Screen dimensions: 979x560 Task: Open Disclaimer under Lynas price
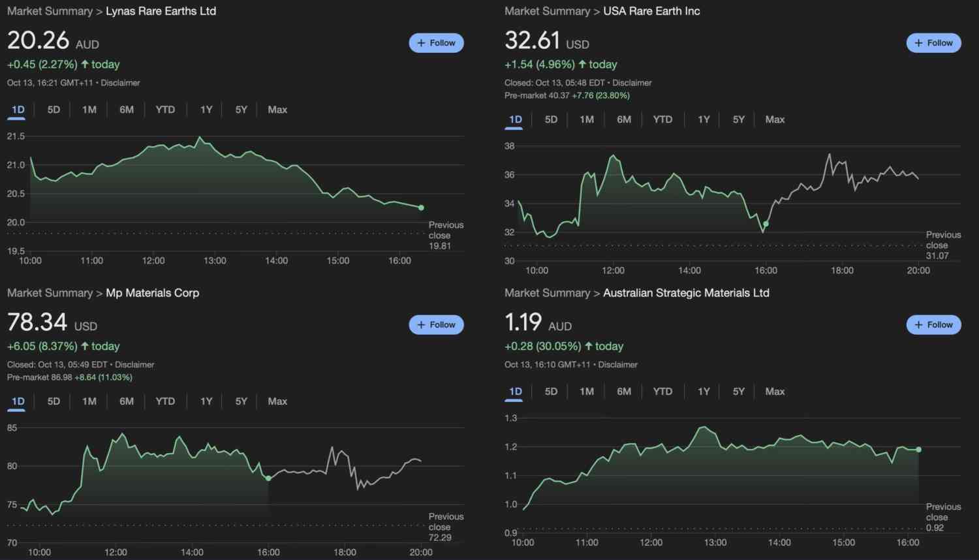coord(120,83)
